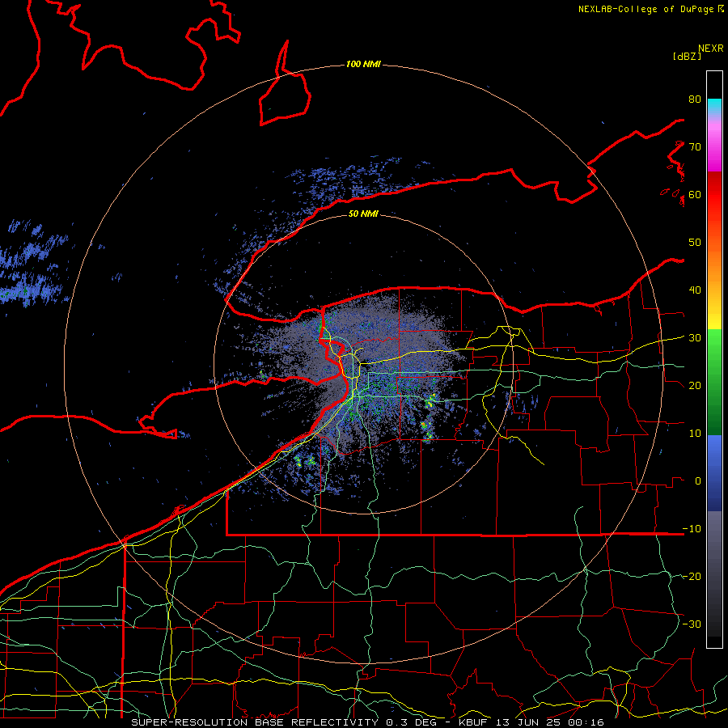
Task: Click the -10 value on the dBZ scale
Action: pos(692,529)
